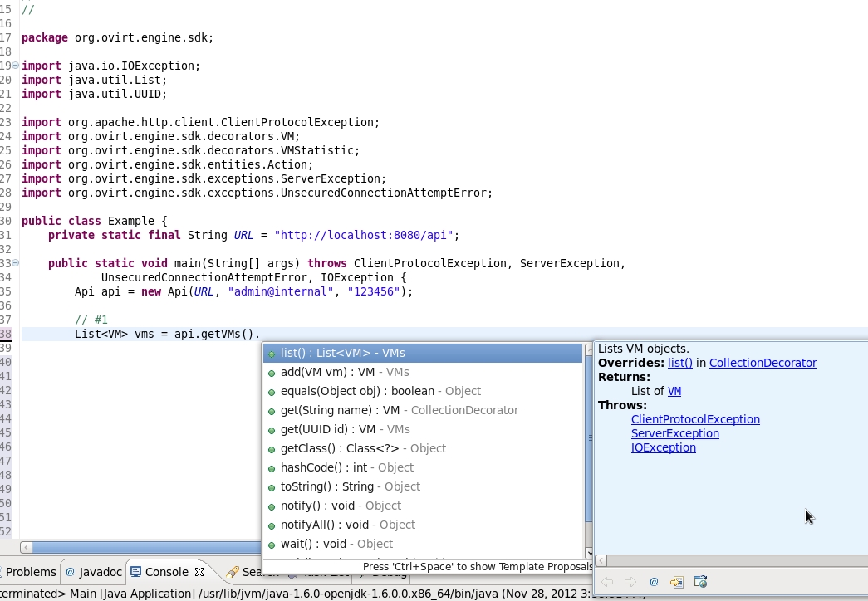Follow the CollectionDecorator link
This screenshot has width=868, height=601.
762,363
